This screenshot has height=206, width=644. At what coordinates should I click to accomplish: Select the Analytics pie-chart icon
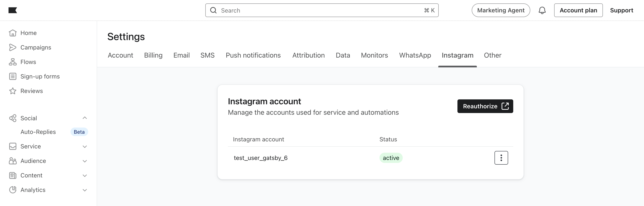13,190
